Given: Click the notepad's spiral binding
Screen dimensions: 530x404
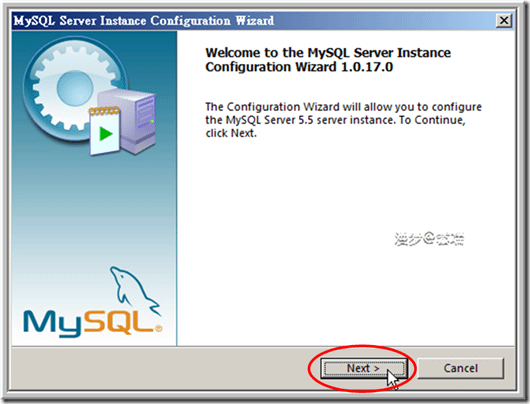Looking at the screenshot, I should coord(104,111).
